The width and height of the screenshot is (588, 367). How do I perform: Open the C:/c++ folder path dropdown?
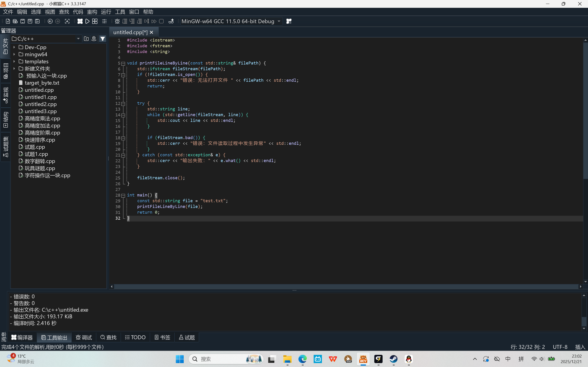[x=78, y=39]
